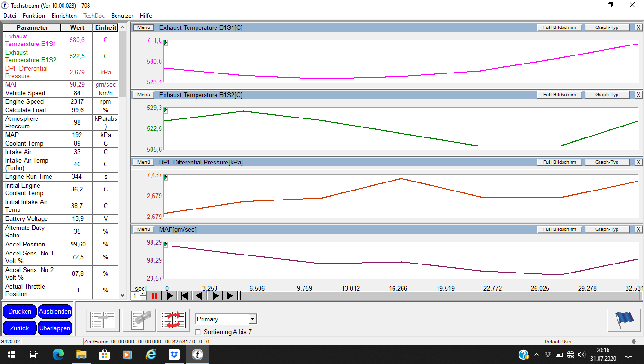644x364 pixels.
Task: Close the MAF graph panel
Action: click(x=638, y=229)
